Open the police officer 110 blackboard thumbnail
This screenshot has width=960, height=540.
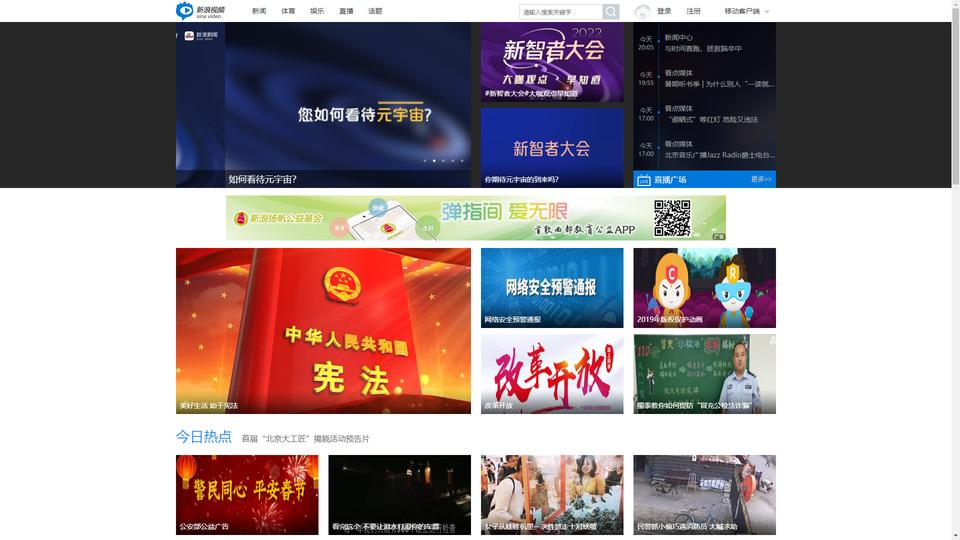704,373
